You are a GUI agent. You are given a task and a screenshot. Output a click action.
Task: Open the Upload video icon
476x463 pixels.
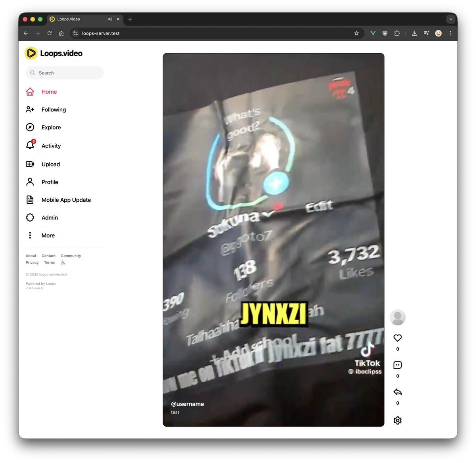pos(30,164)
